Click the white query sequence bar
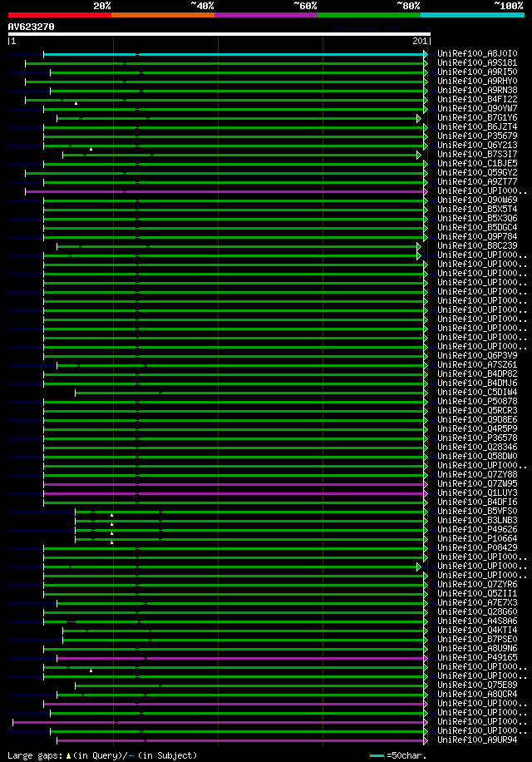 [219, 34]
